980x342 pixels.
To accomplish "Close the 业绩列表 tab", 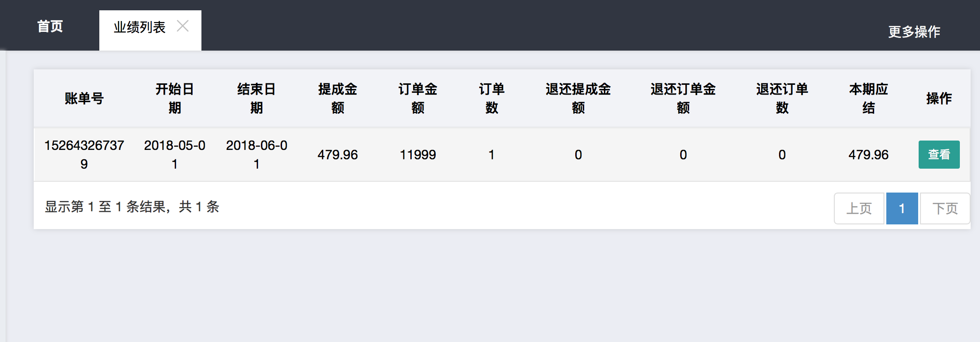I will 183,26.
